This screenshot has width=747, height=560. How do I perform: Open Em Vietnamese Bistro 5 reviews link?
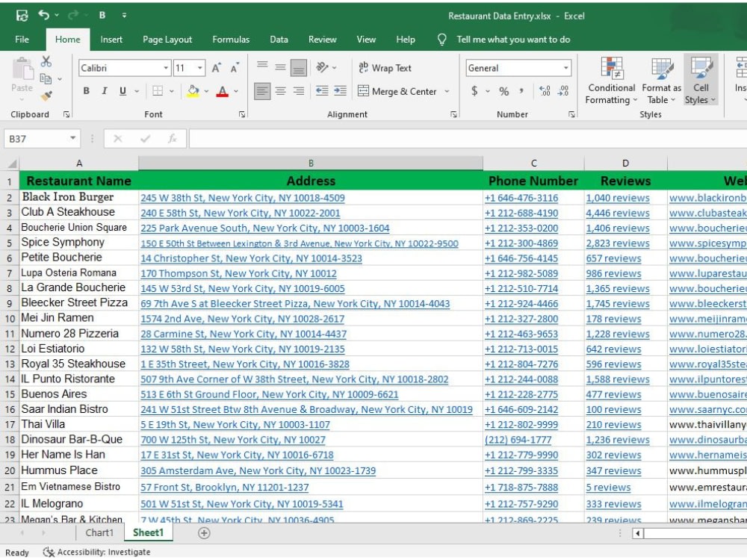pos(608,488)
